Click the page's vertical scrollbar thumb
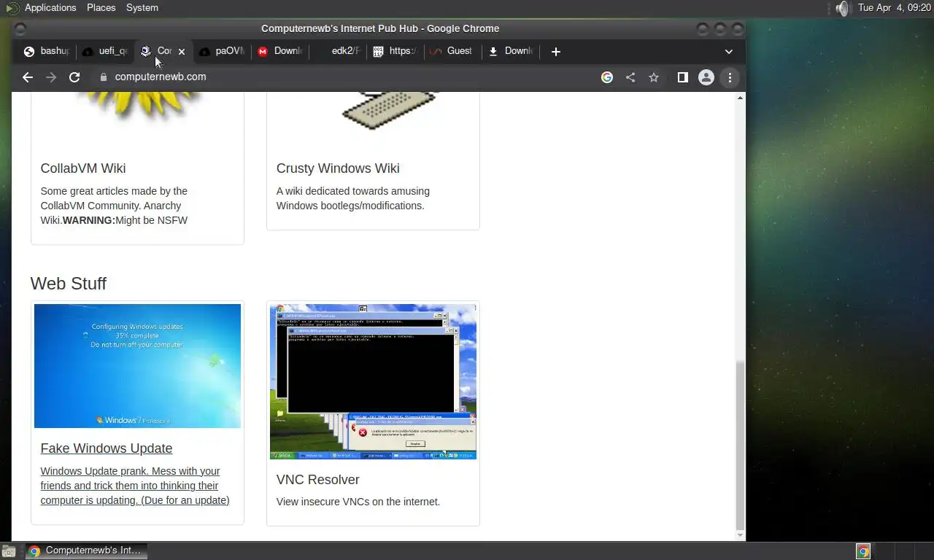The image size is (934, 560). pyautogui.click(x=741, y=445)
